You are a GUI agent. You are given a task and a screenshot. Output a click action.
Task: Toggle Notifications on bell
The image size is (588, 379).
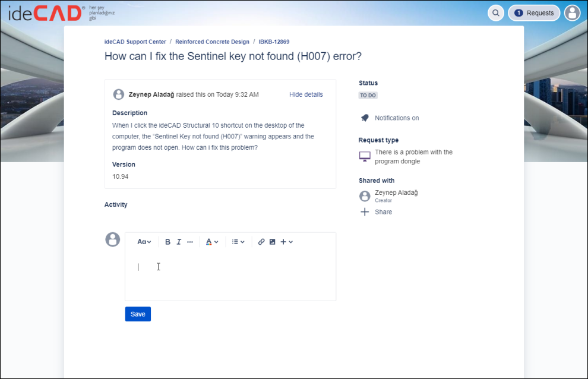tap(365, 118)
